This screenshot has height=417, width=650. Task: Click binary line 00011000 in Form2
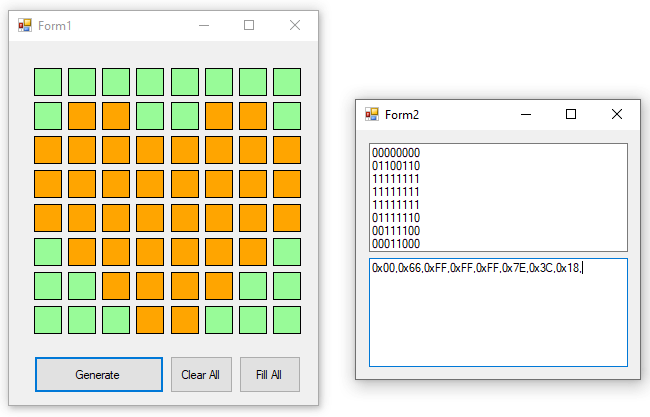point(396,244)
